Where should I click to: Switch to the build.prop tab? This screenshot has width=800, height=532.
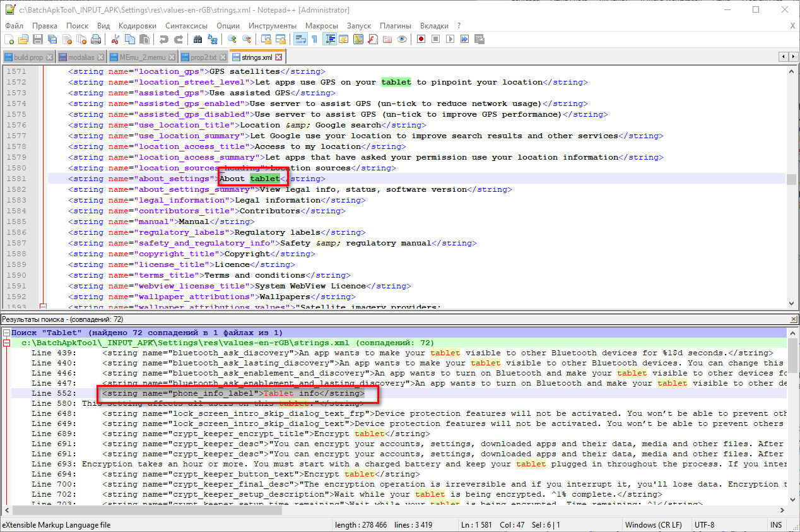[28, 57]
